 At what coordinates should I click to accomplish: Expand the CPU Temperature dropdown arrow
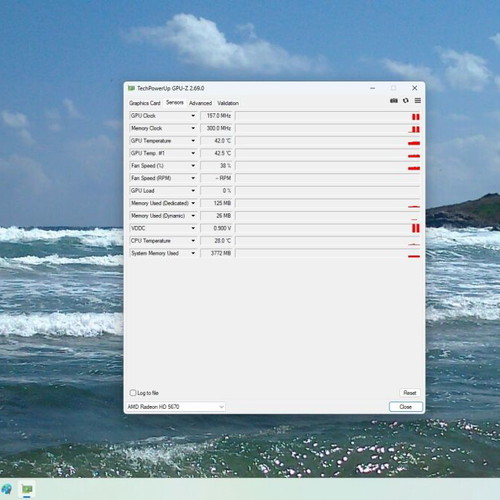point(193,241)
